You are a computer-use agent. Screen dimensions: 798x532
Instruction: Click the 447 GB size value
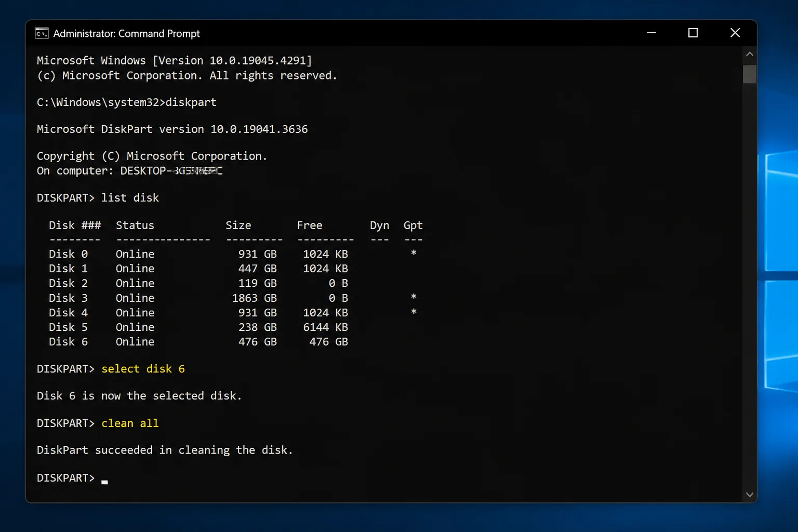point(257,269)
